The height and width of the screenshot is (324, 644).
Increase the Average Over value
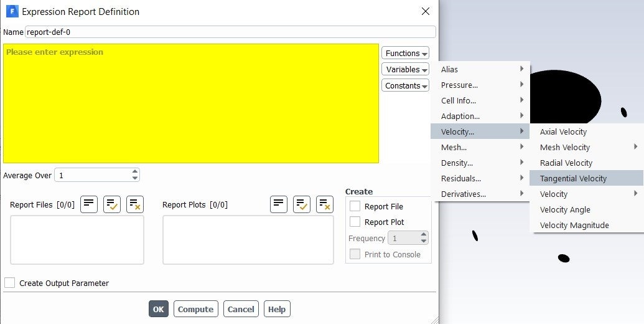click(x=135, y=172)
